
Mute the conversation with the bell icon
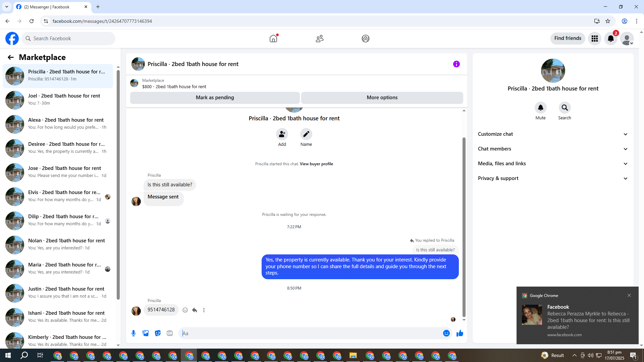point(541,108)
